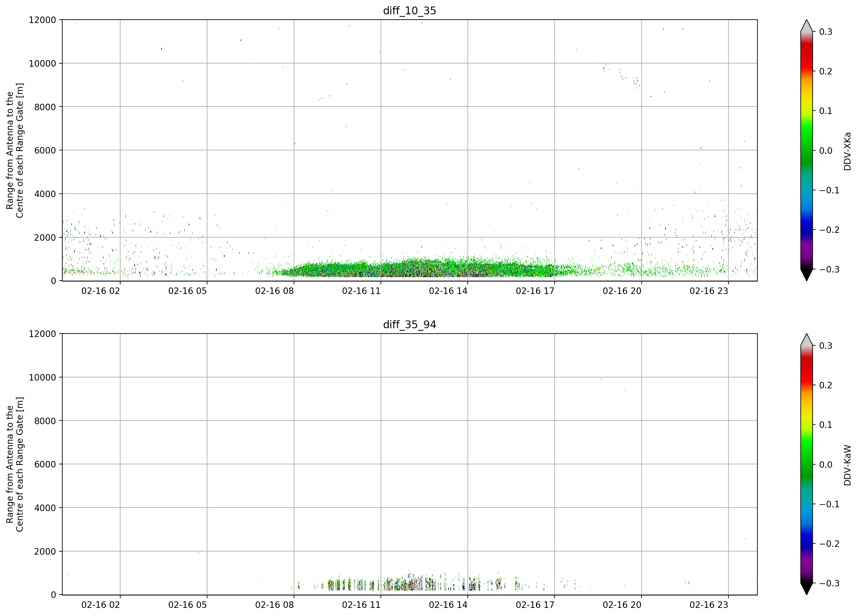This screenshot has height=616, width=858.
Task: Click the 0.0 tick on DDV-XKa colorbar
Action: 826,151
